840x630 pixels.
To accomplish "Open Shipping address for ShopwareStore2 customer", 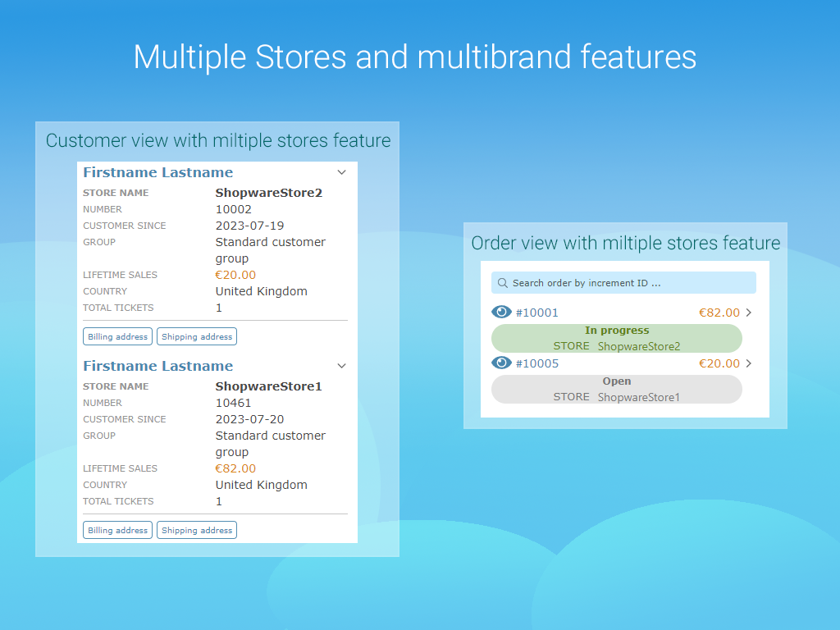I will tap(197, 336).
